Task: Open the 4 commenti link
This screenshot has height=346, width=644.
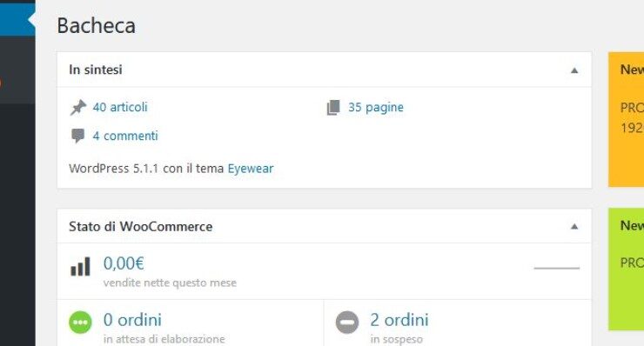Action: [125, 136]
